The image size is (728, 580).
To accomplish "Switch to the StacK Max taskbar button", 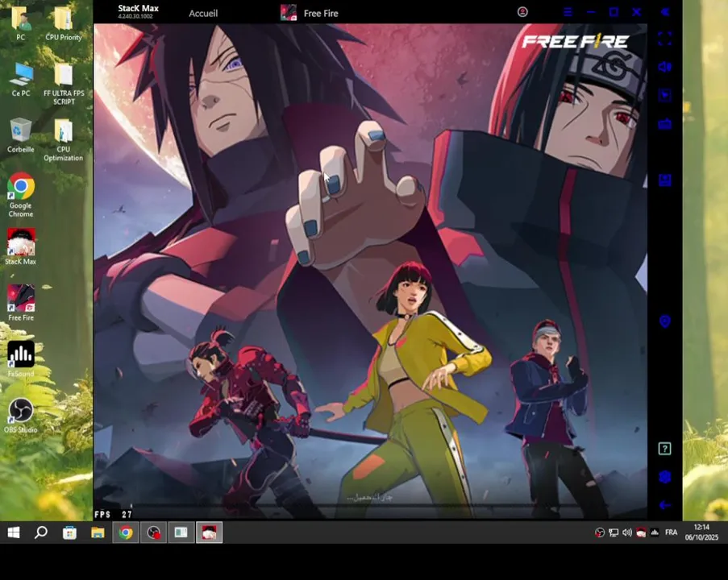I will click(x=209, y=532).
